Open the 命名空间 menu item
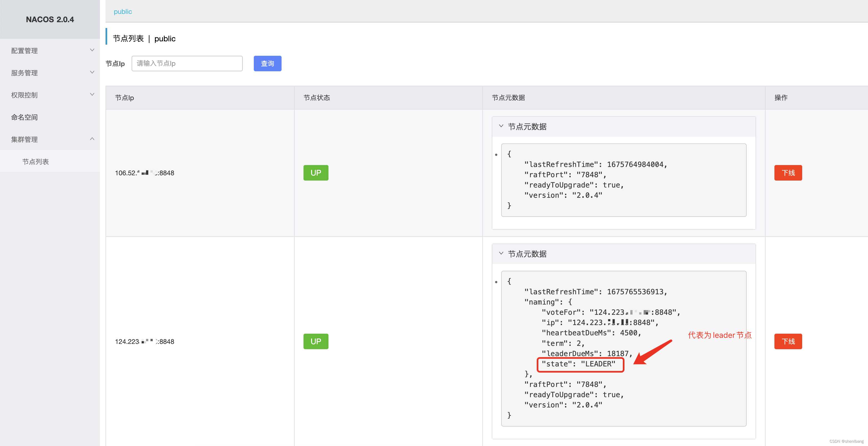This screenshot has width=868, height=446. (x=50, y=117)
